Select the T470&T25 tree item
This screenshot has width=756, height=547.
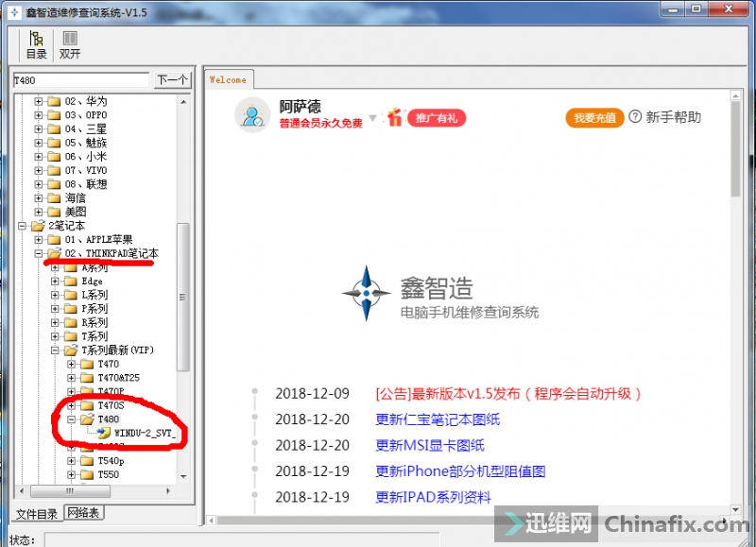pyautogui.click(x=119, y=378)
